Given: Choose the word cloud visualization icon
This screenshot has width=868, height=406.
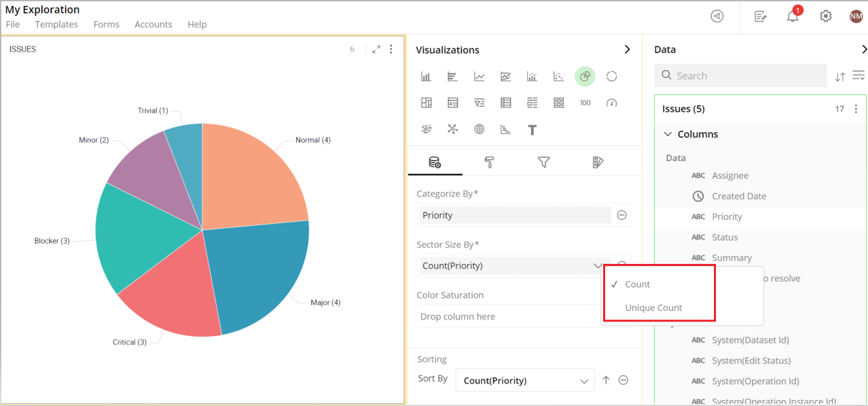Looking at the screenshot, I should [x=426, y=129].
